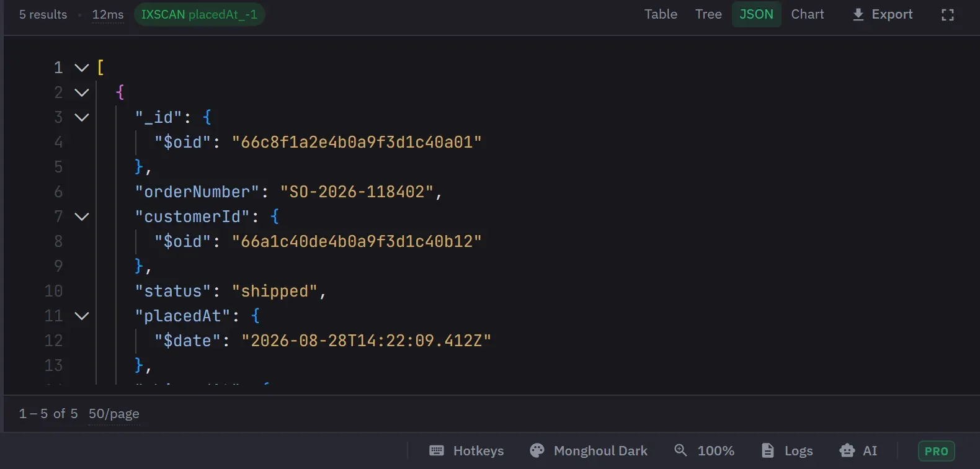
Task: Click the zoom magnifier icon
Action: tap(680, 450)
